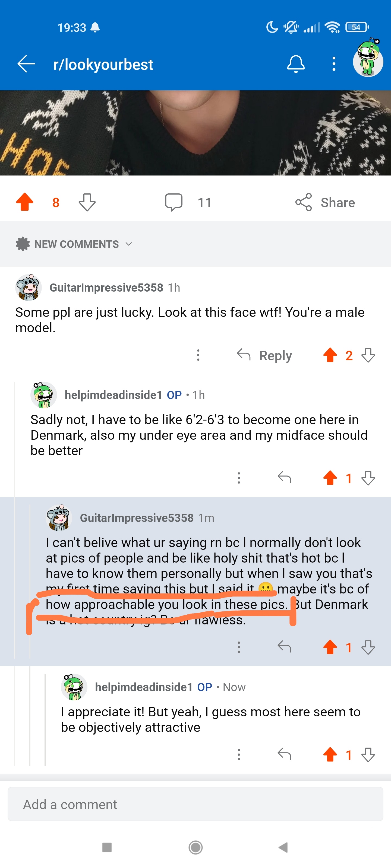Tap the subreddit notification bell icon
Image resolution: width=391 pixels, height=868 pixels.
click(x=295, y=64)
